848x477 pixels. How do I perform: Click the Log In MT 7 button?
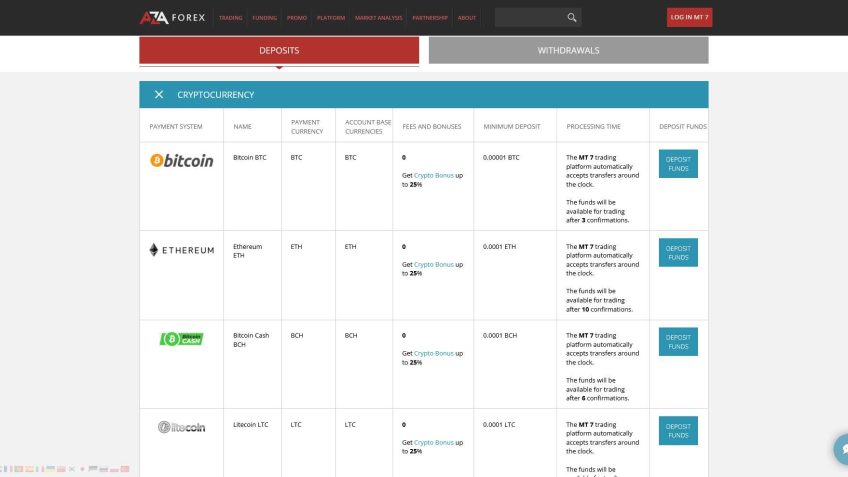(689, 17)
